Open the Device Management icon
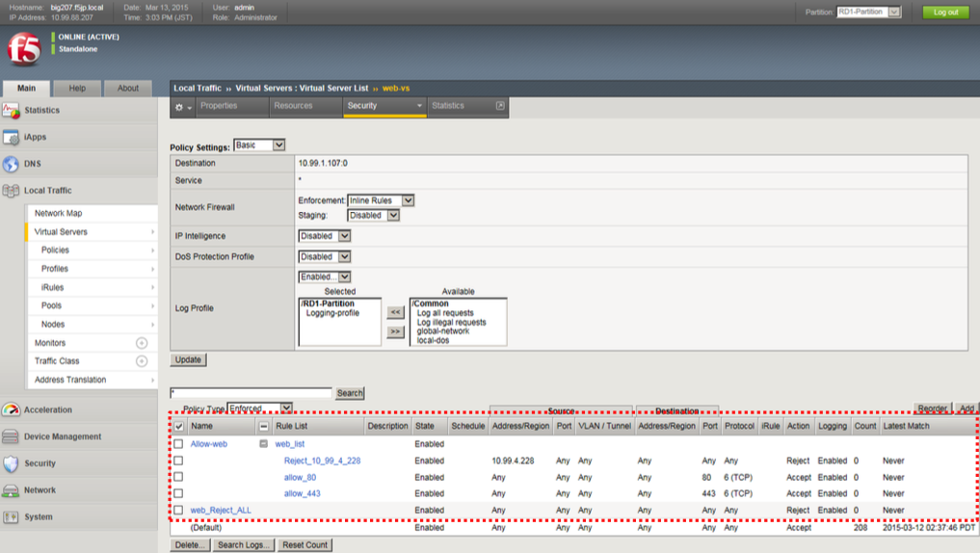 [x=11, y=436]
